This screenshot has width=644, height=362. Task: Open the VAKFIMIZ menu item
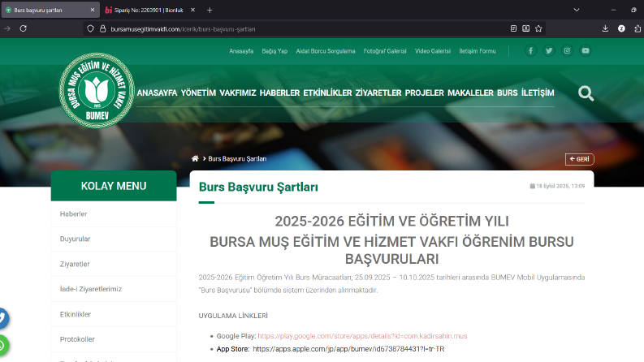pyautogui.click(x=238, y=93)
